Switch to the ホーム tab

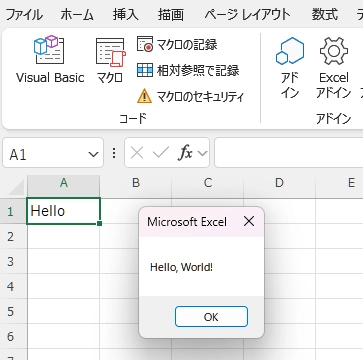point(77,15)
